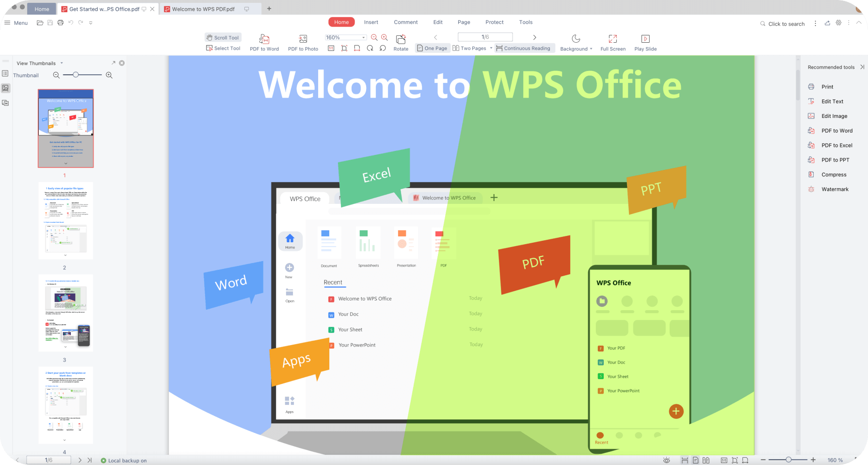Enter Full Screen mode
Viewport: 868px width, 465px height.
tap(613, 39)
